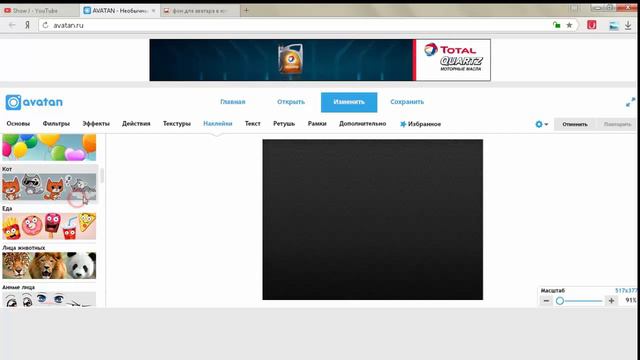The width and height of the screenshot is (640, 360).
Task: Open the Фильтры menu
Action: point(56,123)
